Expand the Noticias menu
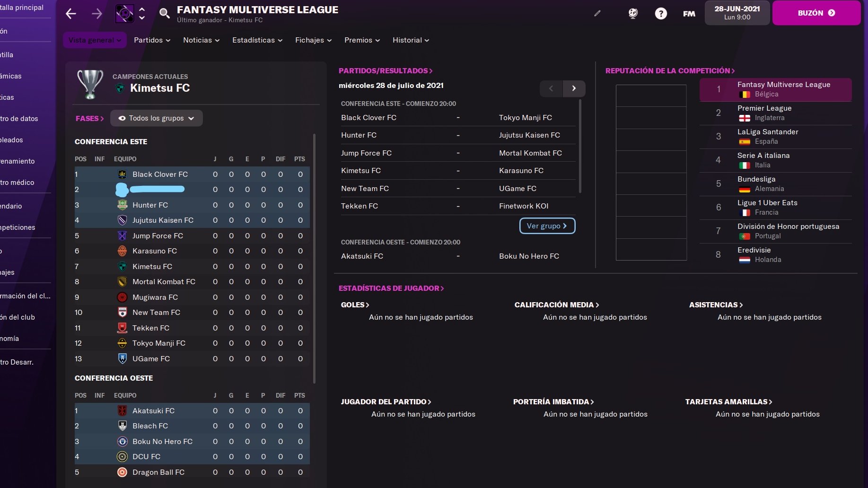The height and width of the screenshot is (488, 868). [202, 40]
